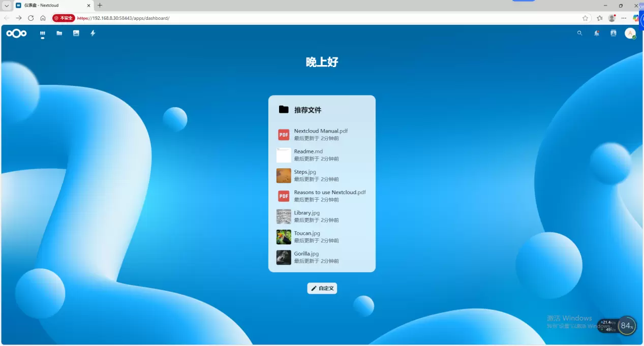Click the 不安全 security warning badge
This screenshot has width=644, height=346.
point(64,18)
